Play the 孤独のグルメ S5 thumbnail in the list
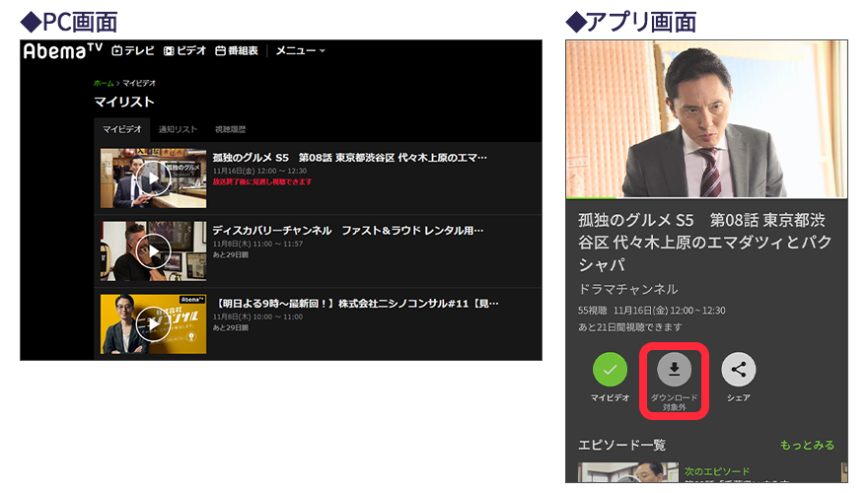The height and width of the screenshot is (493, 868). tap(153, 178)
